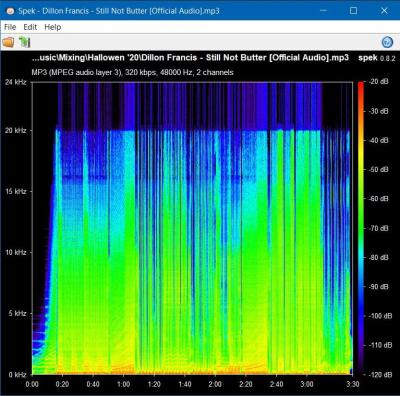Click the 15 kHz frequency axis label

[x=16, y=191]
